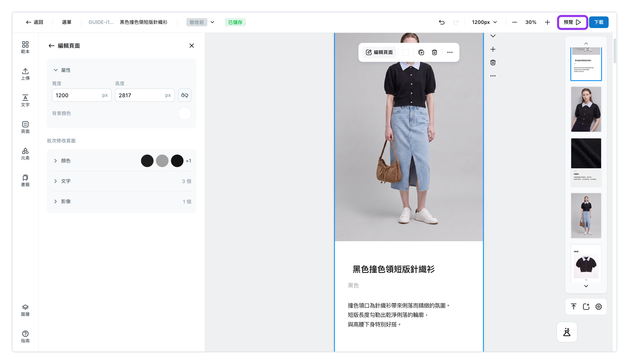
Task: Open the 驗收前 status dropdown
Action: point(200,22)
